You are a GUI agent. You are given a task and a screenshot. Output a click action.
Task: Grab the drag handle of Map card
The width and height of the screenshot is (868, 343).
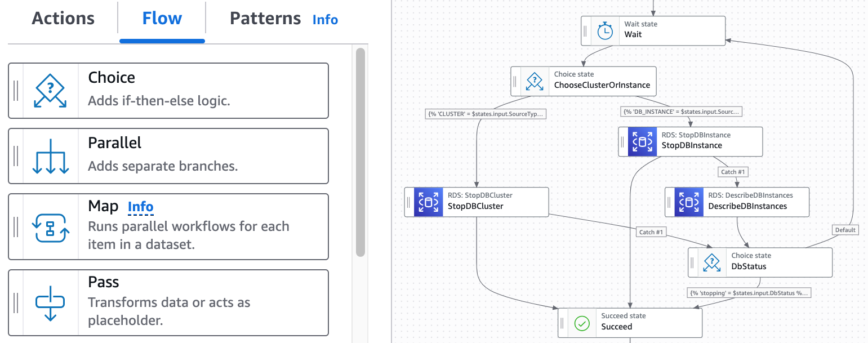point(16,227)
